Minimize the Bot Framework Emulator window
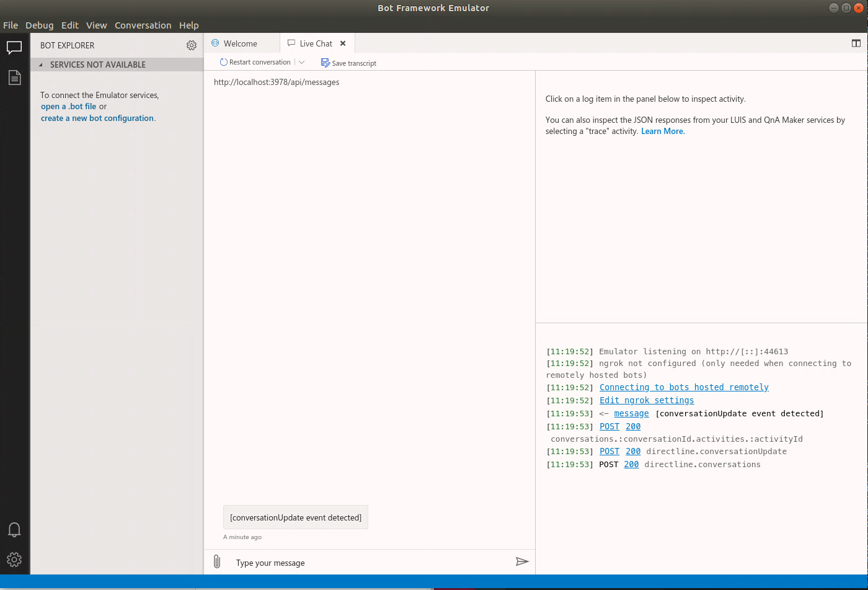This screenshot has height=590, width=868. coord(834,7)
